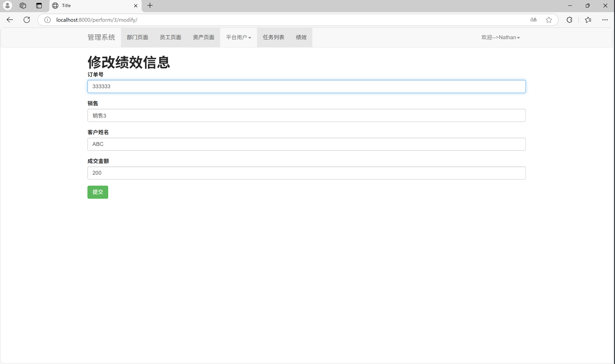Click the green 提交 button
Image resolution: width=615 pixels, height=364 pixels.
point(98,192)
